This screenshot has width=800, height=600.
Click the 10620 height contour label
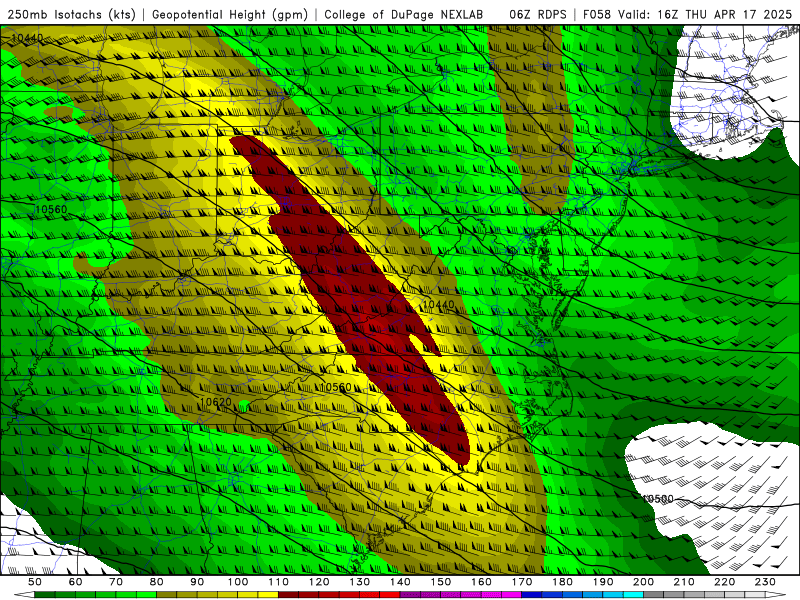tap(215, 402)
